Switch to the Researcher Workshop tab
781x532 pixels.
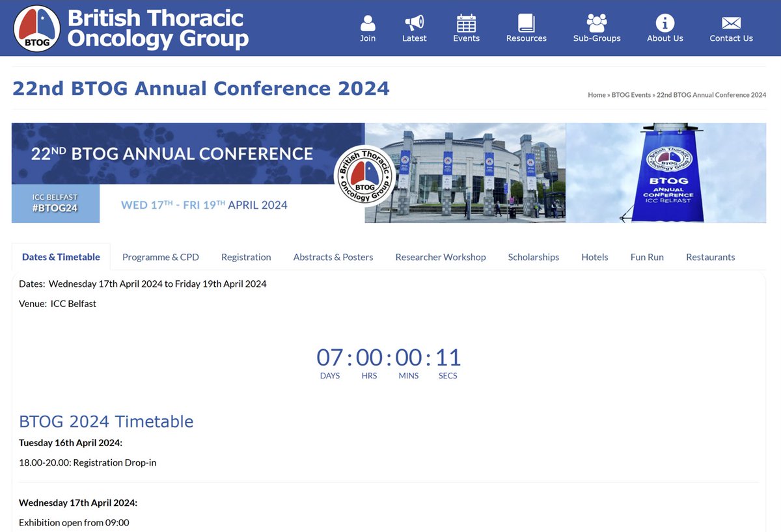(441, 257)
